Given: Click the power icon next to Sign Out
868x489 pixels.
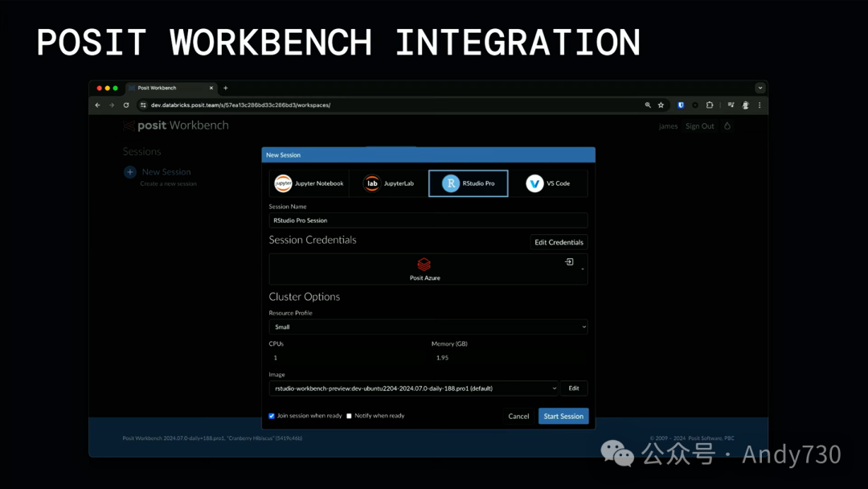Looking at the screenshot, I should (727, 126).
